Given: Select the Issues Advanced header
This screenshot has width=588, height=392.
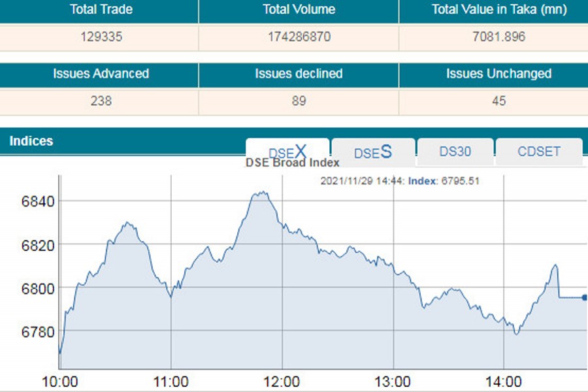Looking at the screenshot, I should (101, 74).
